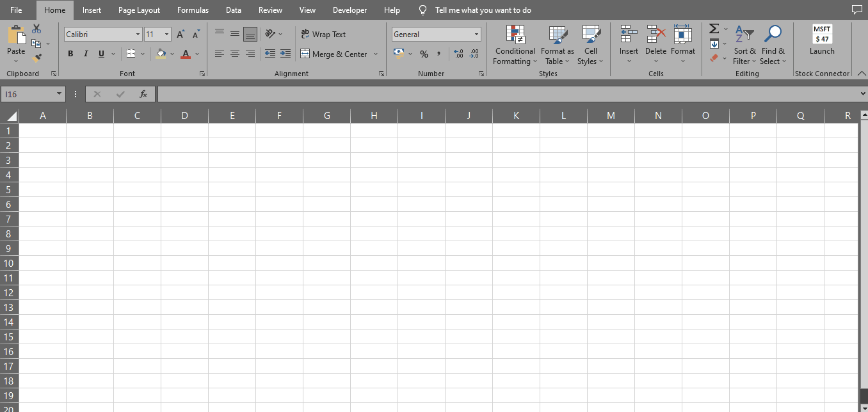
Task: Open the Developer tab
Action: 350,10
